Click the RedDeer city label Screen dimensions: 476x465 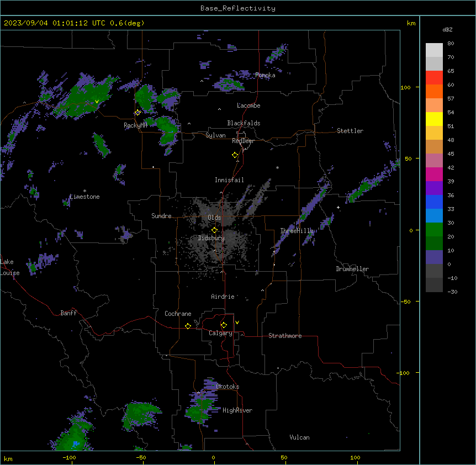click(244, 141)
